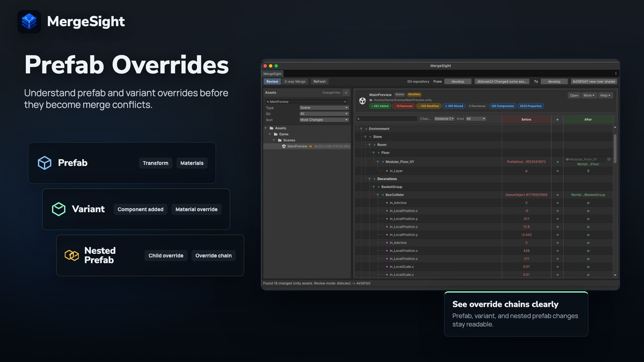Screen dimensions: 644x362
Task: Click the hierarchy search input field
Action: click(x=386, y=119)
